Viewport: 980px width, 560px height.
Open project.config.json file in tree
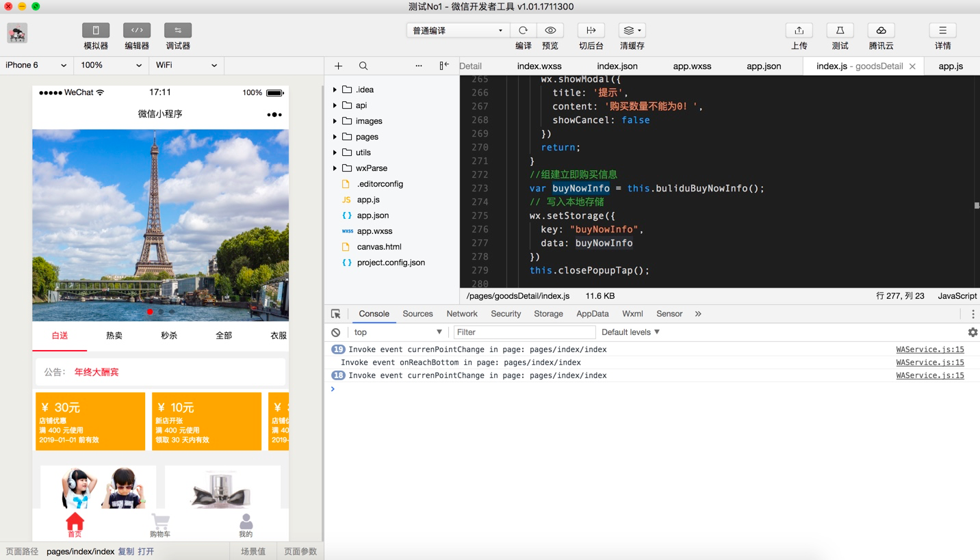click(391, 263)
